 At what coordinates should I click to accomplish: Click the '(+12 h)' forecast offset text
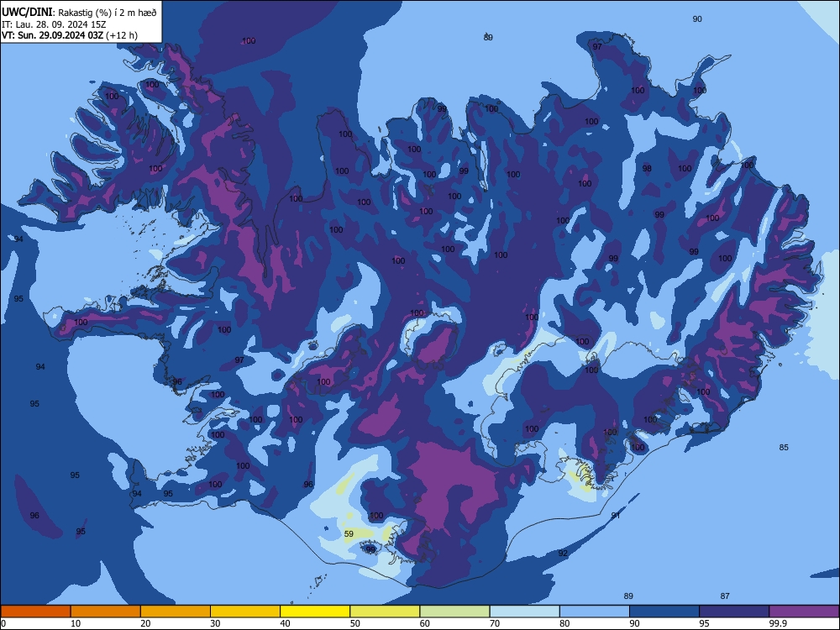click(x=122, y=35)
